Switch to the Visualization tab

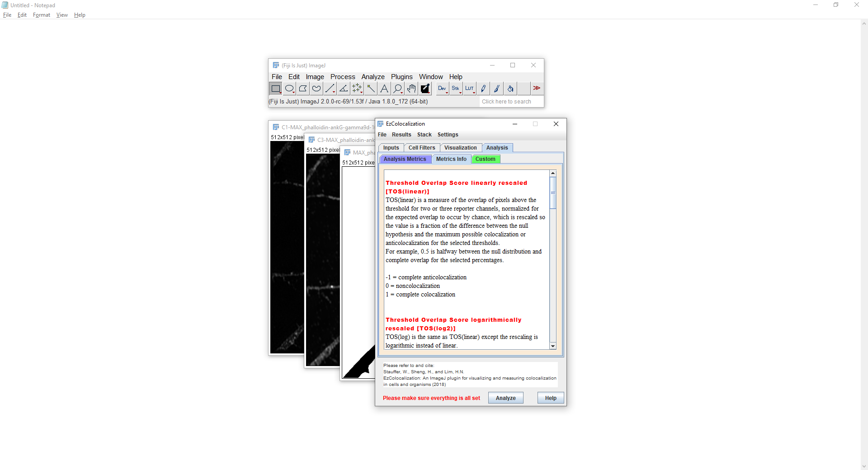click(x=461, y=148)
